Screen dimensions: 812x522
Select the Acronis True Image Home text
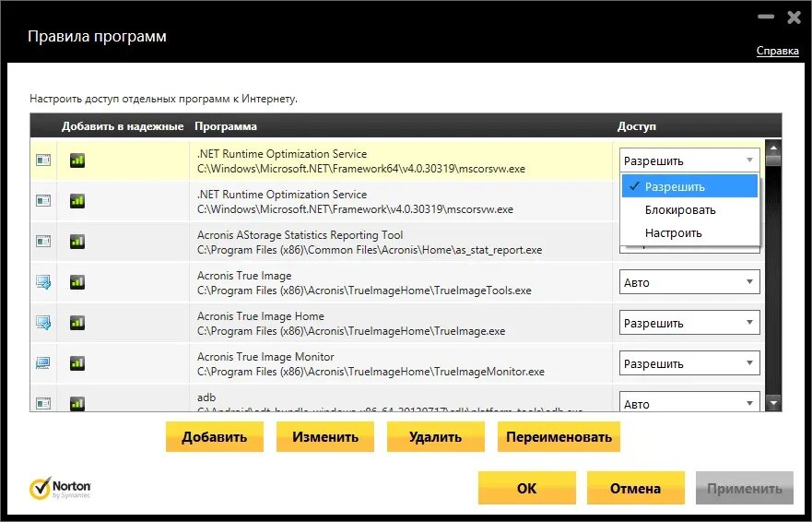click(261, 316)
